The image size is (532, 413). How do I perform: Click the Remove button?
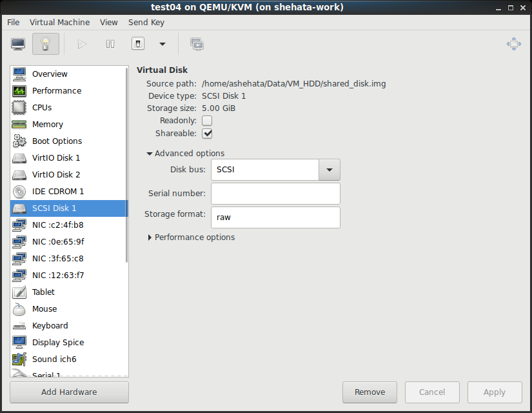pos(369,392)
